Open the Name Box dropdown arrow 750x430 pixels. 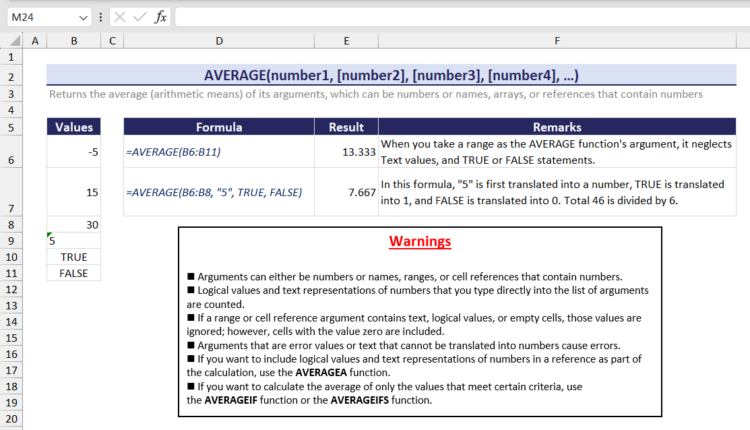pyautogui.click(x=83, y=18)
